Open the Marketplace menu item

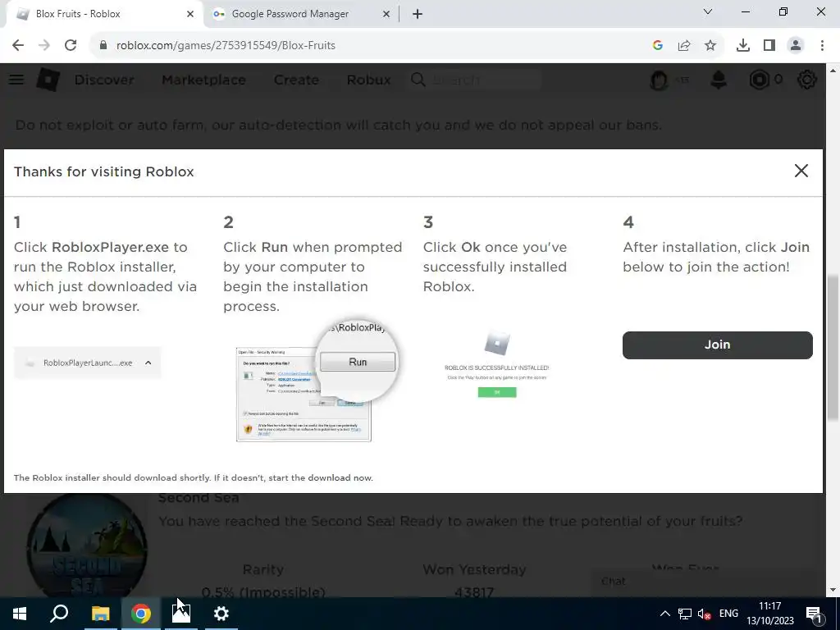coord(203,80)
